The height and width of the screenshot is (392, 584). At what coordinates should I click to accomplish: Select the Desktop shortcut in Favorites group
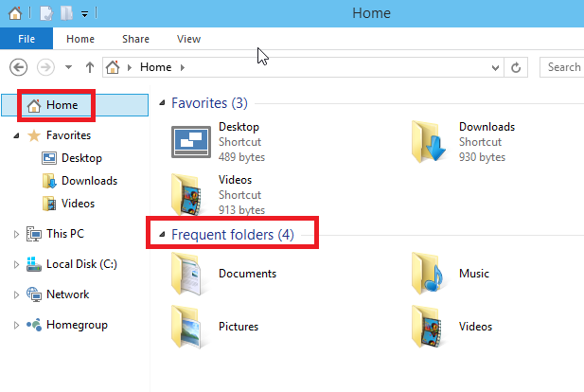tap(218, 142)
